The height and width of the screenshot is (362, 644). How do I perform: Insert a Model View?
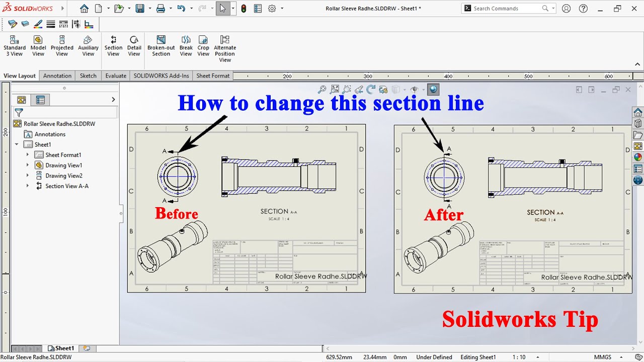38,46
